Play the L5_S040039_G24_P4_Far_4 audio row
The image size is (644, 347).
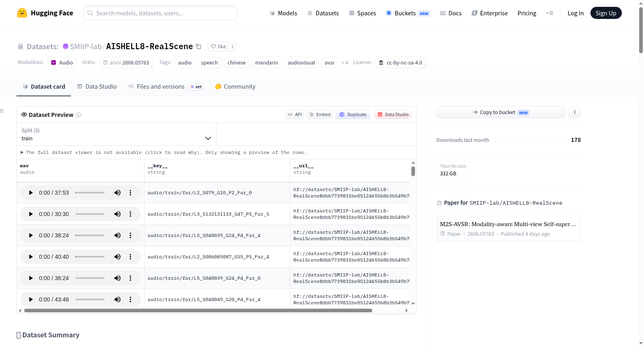(31, 235)
